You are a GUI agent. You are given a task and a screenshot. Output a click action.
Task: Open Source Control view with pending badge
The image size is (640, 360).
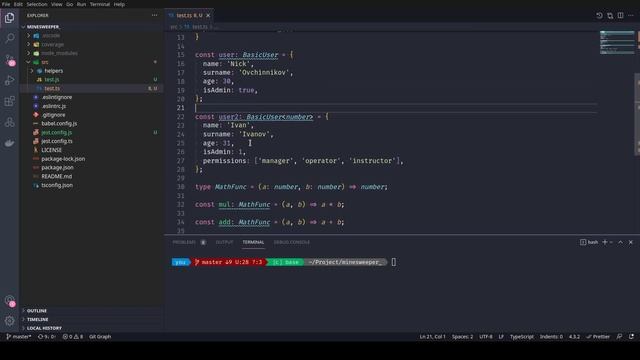9,60
